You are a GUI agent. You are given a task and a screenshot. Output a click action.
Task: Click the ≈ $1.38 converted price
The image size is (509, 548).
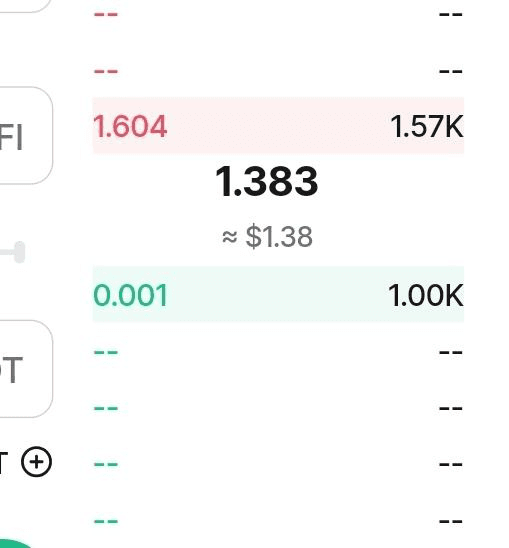coord(267,237)
